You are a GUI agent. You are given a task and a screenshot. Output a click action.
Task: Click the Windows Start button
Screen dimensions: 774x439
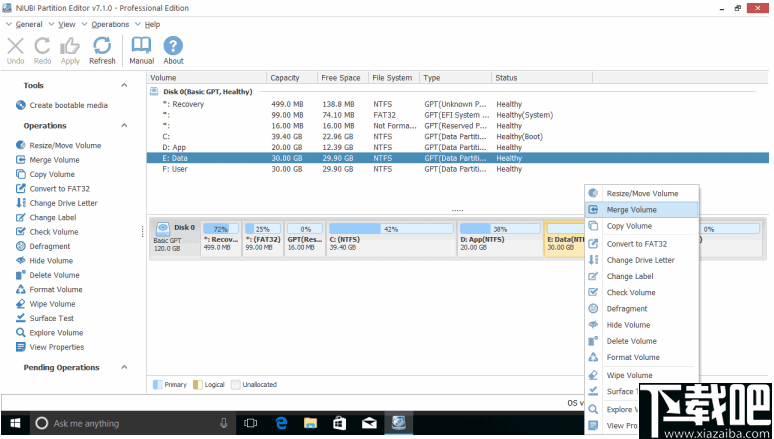(x=15, y=423)
